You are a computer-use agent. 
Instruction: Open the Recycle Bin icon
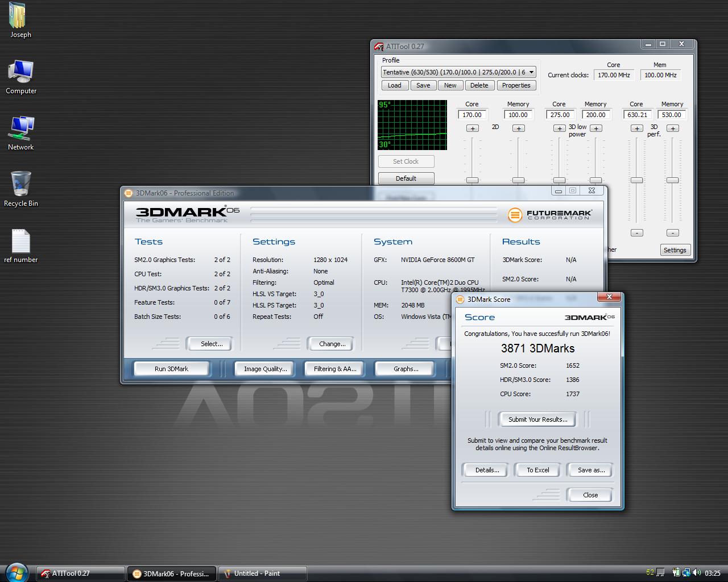pos(21,189)
